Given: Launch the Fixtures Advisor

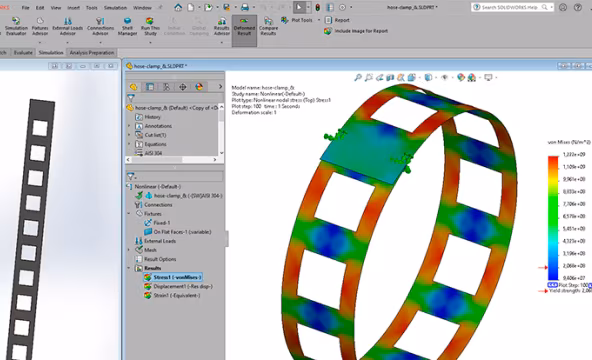Looking at the screenshot, I should [40, 26].
